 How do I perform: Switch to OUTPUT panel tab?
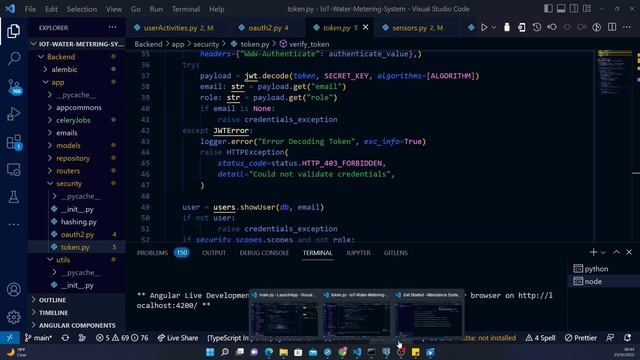[x=214, y=253]
